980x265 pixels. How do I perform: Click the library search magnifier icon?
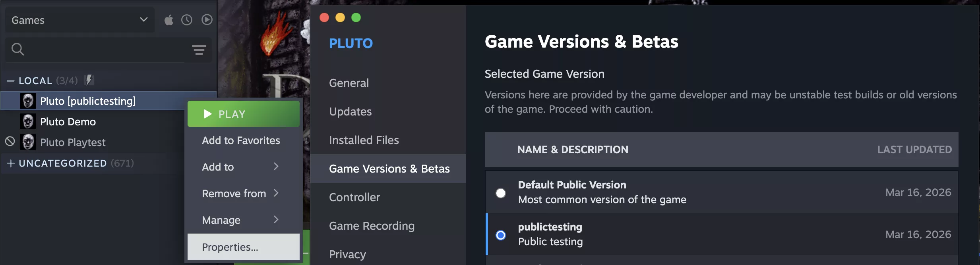[x=17, y=49]
